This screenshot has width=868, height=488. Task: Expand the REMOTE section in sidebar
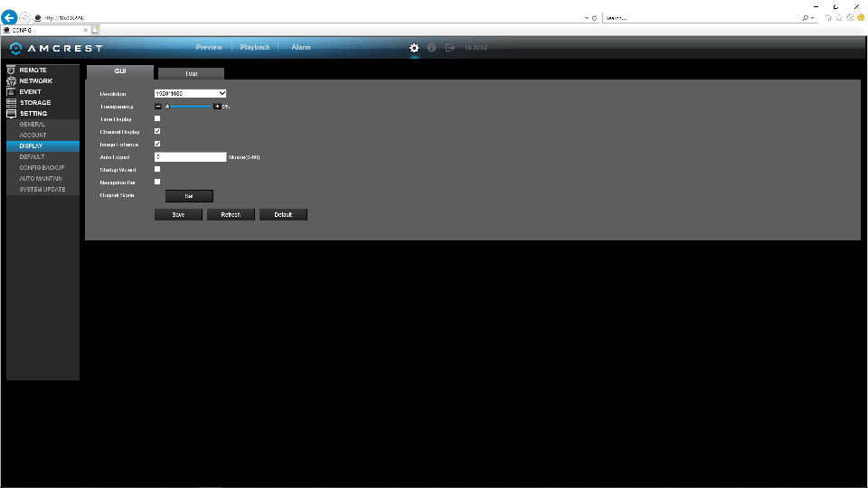[x=42, y=70]
